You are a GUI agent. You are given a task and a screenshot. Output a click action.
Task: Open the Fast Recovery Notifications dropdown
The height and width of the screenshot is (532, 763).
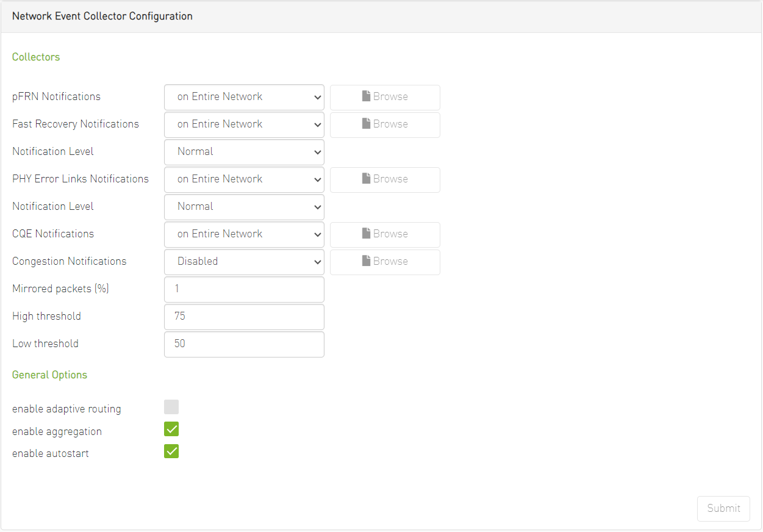[x=244, y=124]
